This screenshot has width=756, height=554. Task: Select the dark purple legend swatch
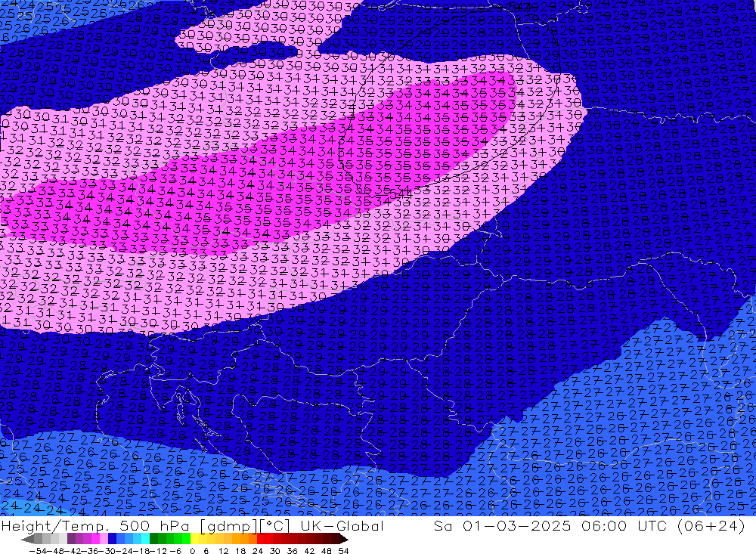tap(71, 539)
